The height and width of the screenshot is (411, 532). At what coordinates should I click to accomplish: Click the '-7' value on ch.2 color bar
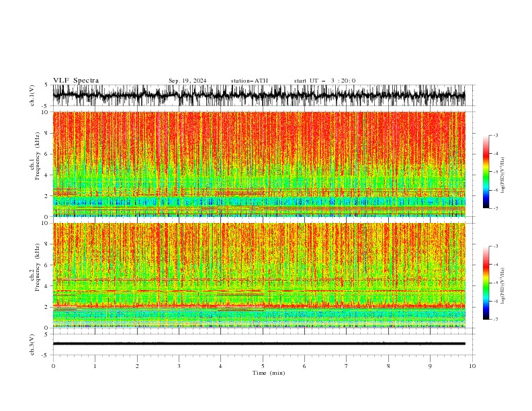pyautogui.click(x=495, y=320)
